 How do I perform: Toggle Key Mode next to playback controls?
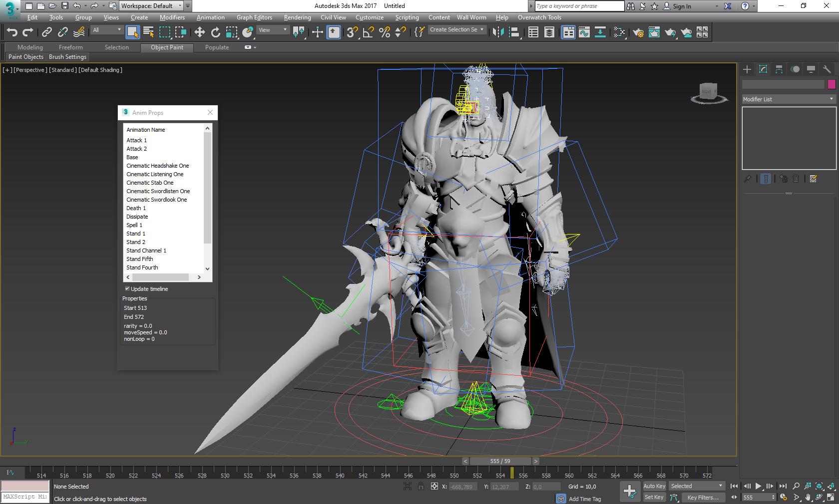(734, 497)
